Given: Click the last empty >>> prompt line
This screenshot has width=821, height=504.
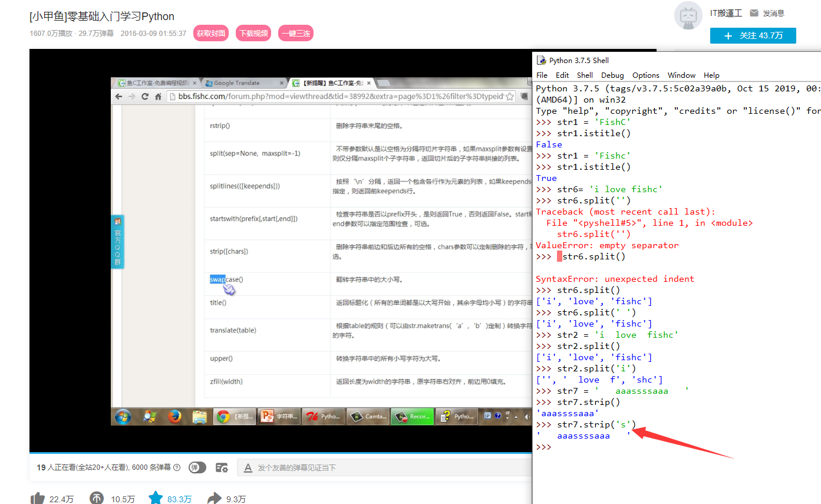Looking at the screenshot, I should (543, 447).
